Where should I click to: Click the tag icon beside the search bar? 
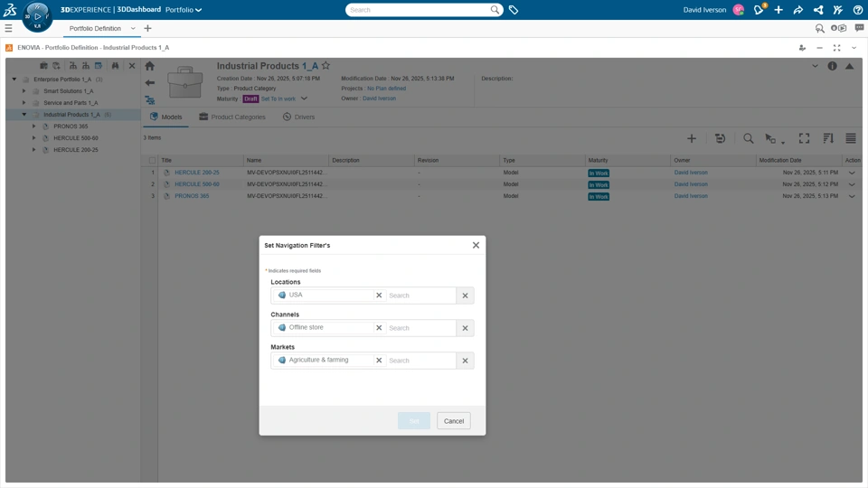pyautogui.click(x=514, y=10)
